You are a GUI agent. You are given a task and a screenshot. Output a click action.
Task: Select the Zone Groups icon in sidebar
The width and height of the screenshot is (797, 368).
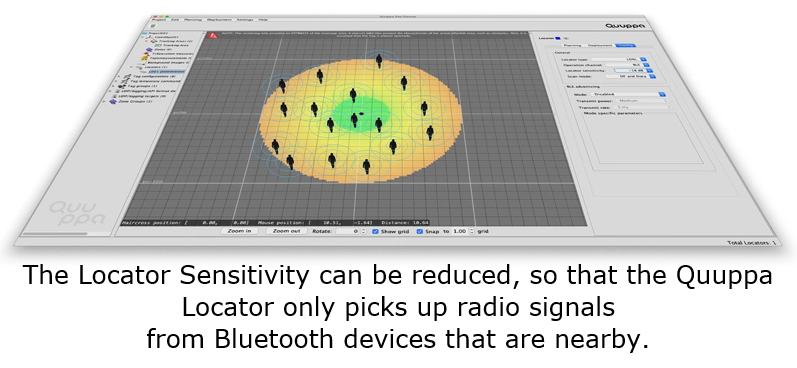pyautogui.click(x=113, y=101)
